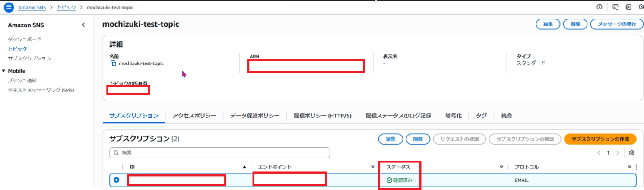The image size is (644, 190).
Task: Copy the topic name mochizuki-test-topic
Action: pyautogui.click(x=114, y=63)
